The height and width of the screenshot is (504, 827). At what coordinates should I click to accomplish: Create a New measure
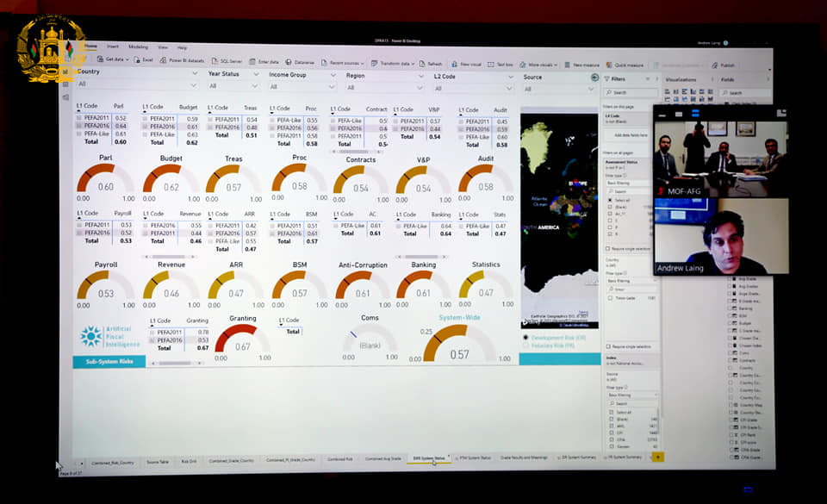tap(581, 65)
